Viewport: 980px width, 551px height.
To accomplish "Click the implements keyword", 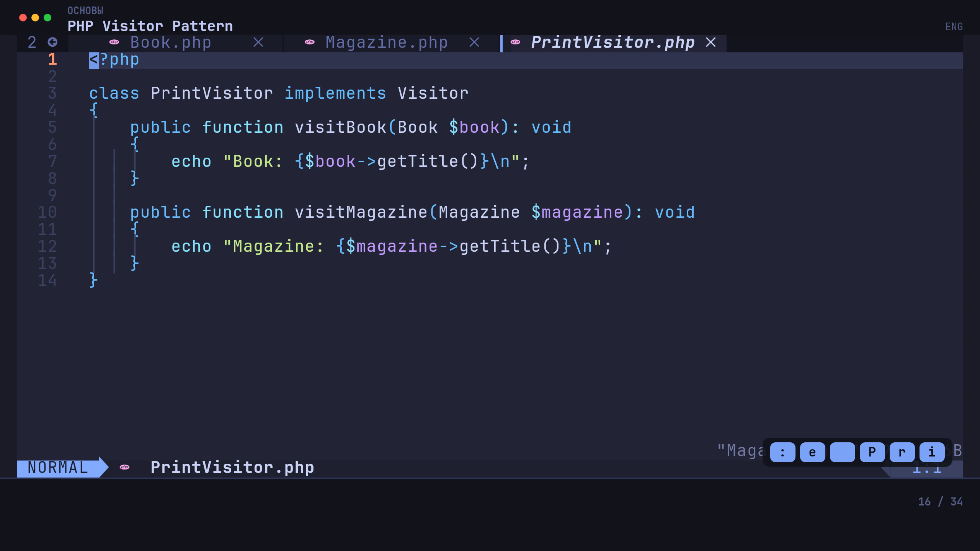I will pyautogui.click(x=335, y=93).
